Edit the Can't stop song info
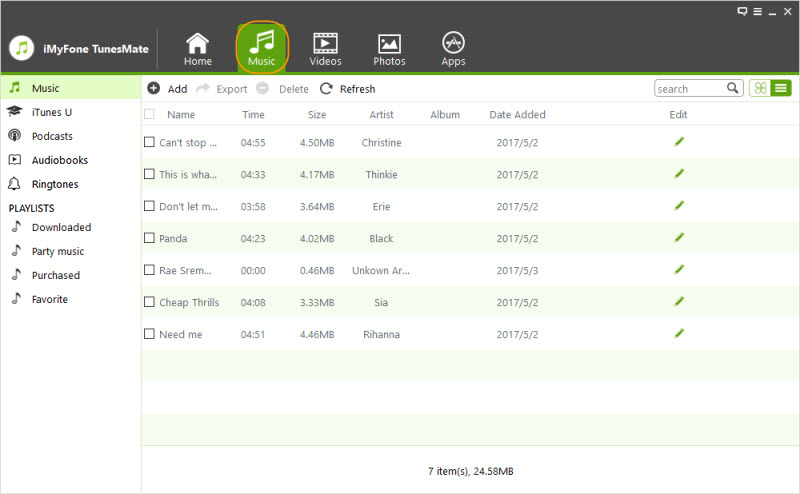The height and width of the screenshot is (494, 800). tap(679, 142)
